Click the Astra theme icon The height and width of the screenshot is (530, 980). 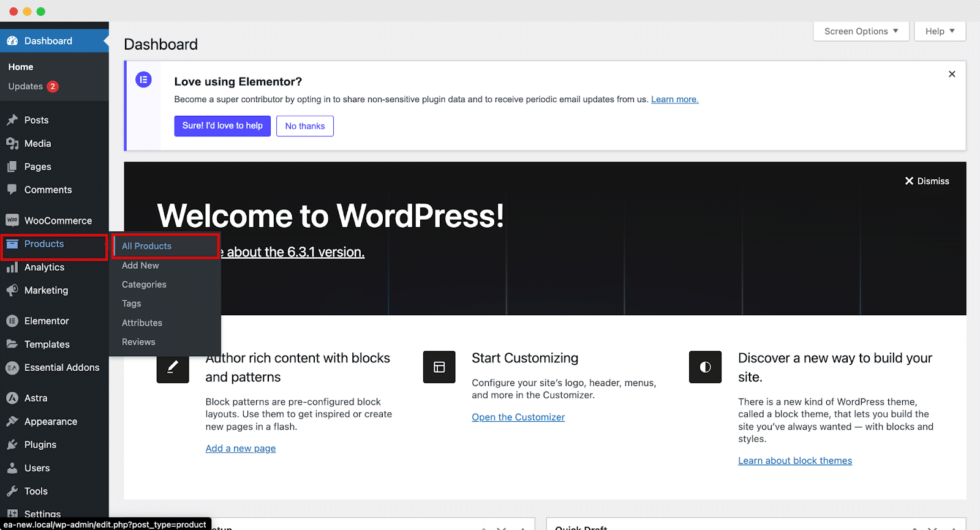12,398
